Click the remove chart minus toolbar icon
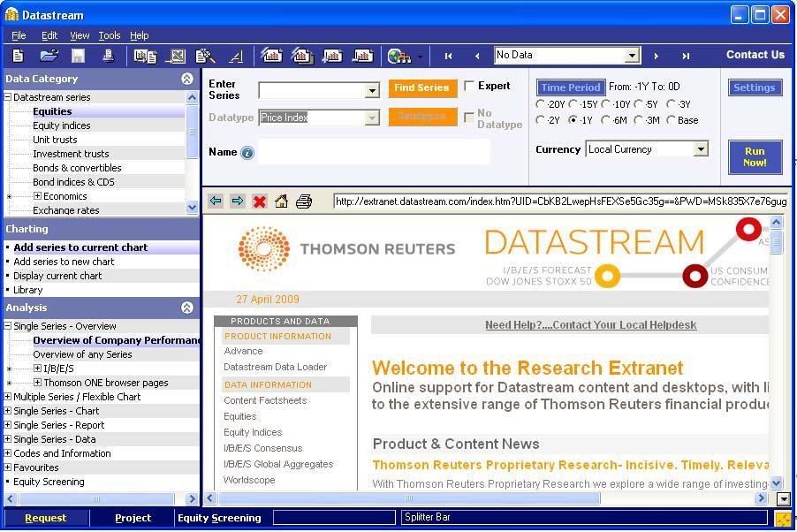The width and height of the screenshot is (797, 532). [363, 56]
